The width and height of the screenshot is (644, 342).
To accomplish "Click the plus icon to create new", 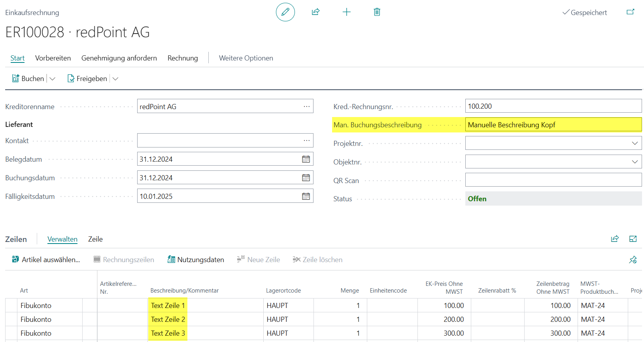I will [346, 12].
